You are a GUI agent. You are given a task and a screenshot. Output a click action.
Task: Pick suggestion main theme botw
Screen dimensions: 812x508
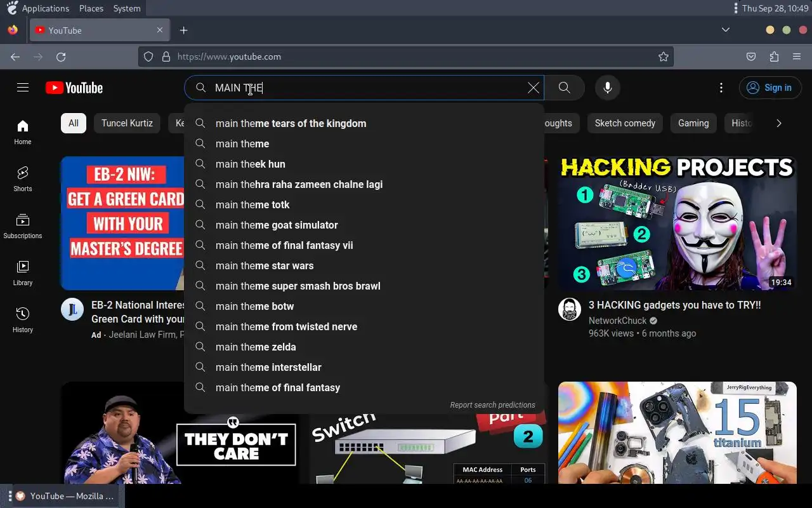pyautogui.click(x=364, y=306)
